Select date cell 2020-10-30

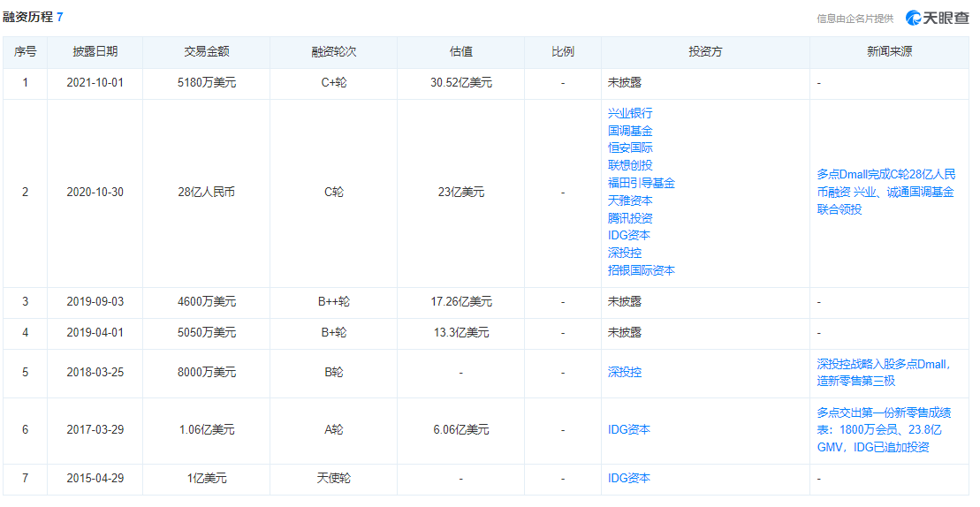pos(95,193)
